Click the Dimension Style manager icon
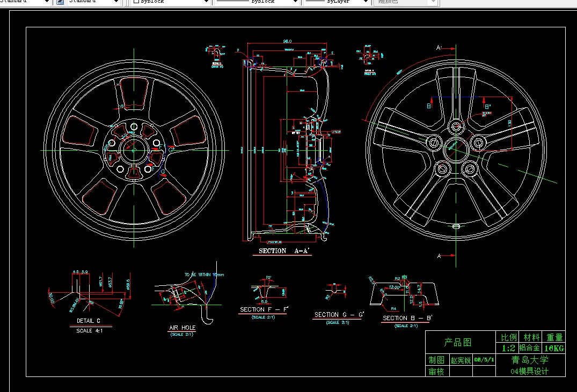This screenshot has height=392, width=577. [60, 2]
